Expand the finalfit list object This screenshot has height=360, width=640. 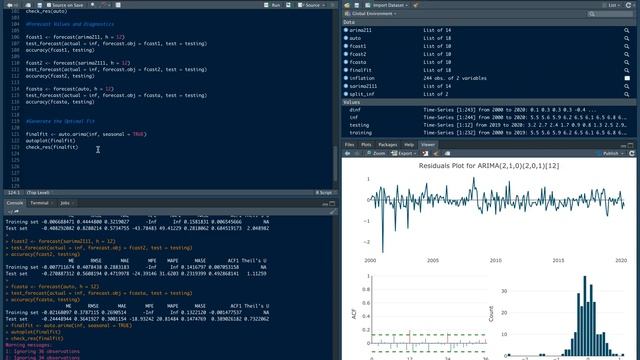[346, 70]
